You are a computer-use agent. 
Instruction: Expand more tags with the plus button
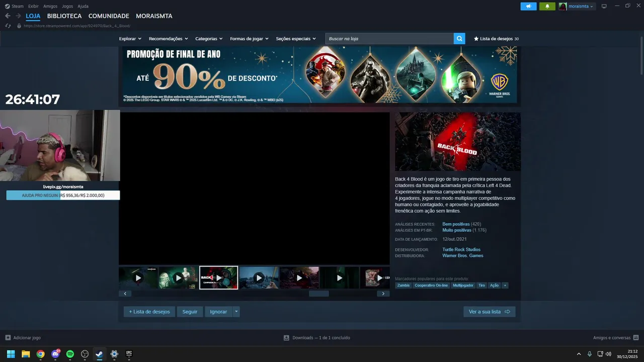(505, 285)
